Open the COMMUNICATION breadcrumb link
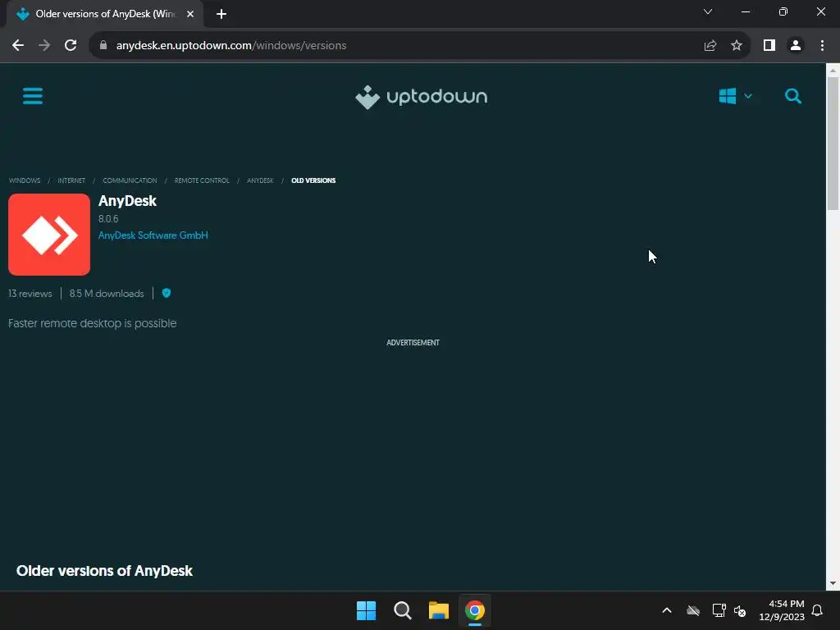The width and height of the screenshot is (840, 630). [130, 180]
